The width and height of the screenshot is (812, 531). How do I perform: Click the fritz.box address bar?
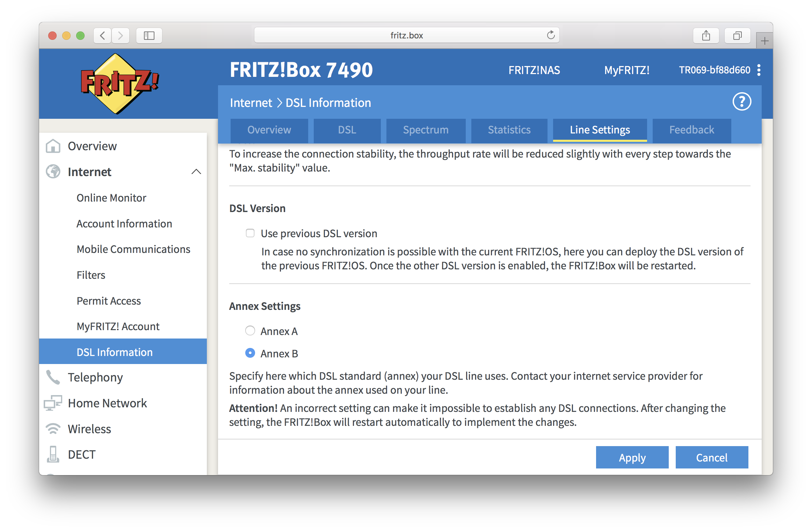pyautogui.click(x=407, y=35)
